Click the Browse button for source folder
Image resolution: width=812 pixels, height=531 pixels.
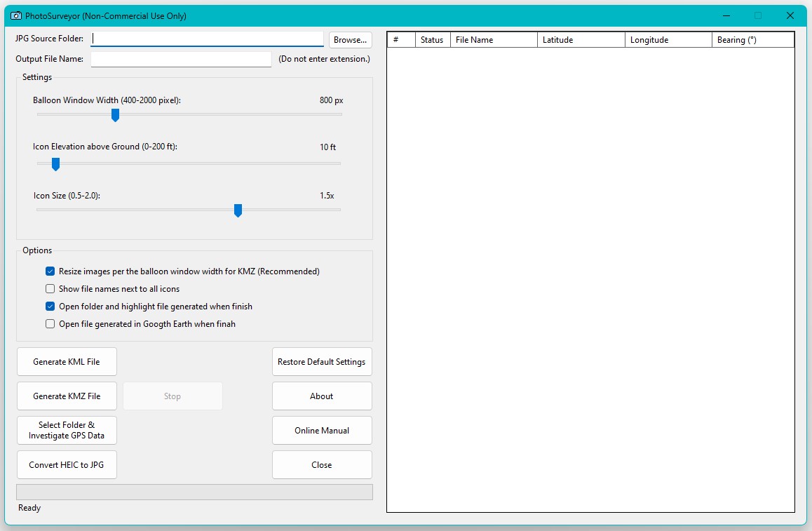tap(350, 40)
